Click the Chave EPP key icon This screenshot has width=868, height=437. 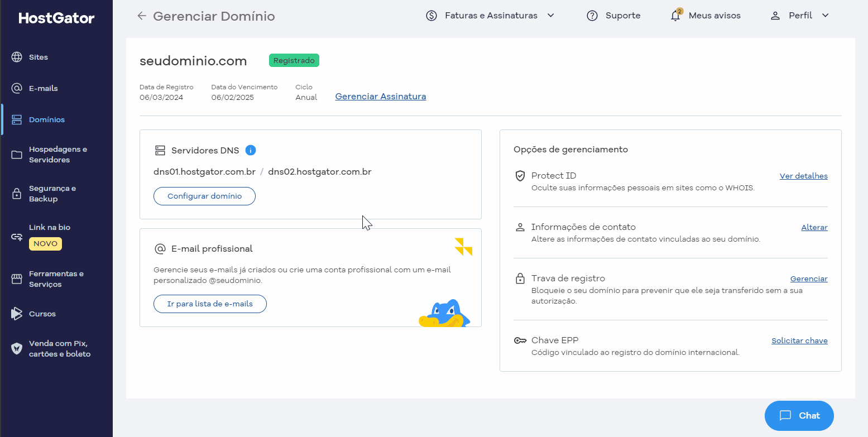coord(520,340)
